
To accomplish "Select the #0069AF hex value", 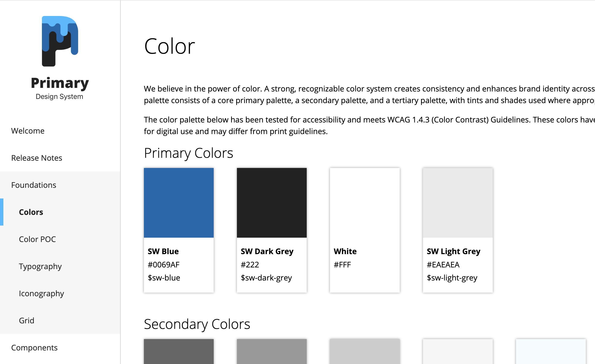I will coord(164,265).
